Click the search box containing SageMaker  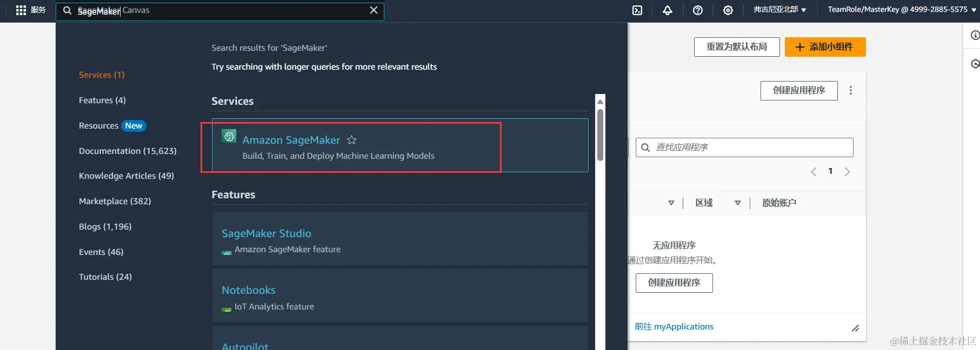[x=220, y=11]
